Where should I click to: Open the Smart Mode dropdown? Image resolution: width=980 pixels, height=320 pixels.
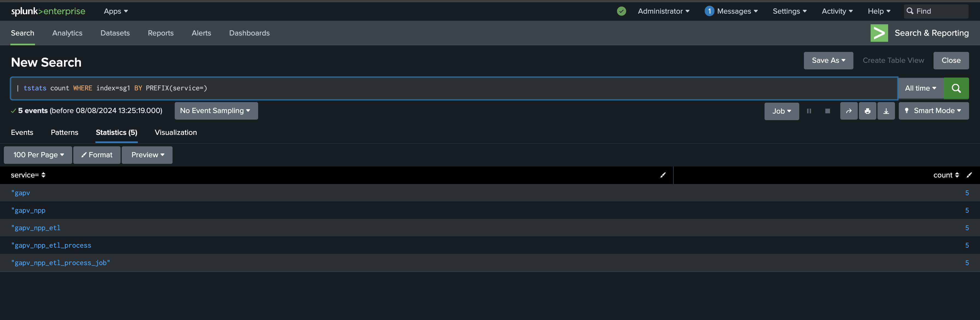coord(934,111)
